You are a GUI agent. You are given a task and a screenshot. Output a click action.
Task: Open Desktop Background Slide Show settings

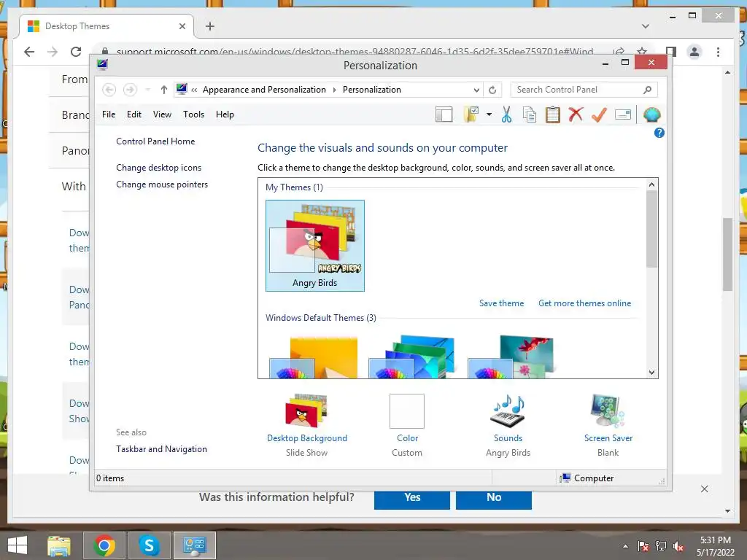click(x=307, y=425)
